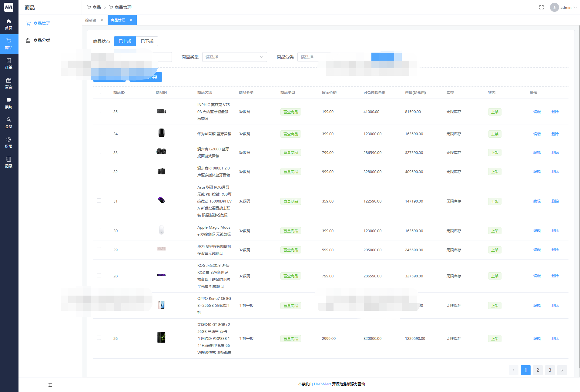This screenshot has width=580, height=392.
Task: Select the checkbox for product 33
Action: coord(99,152)
